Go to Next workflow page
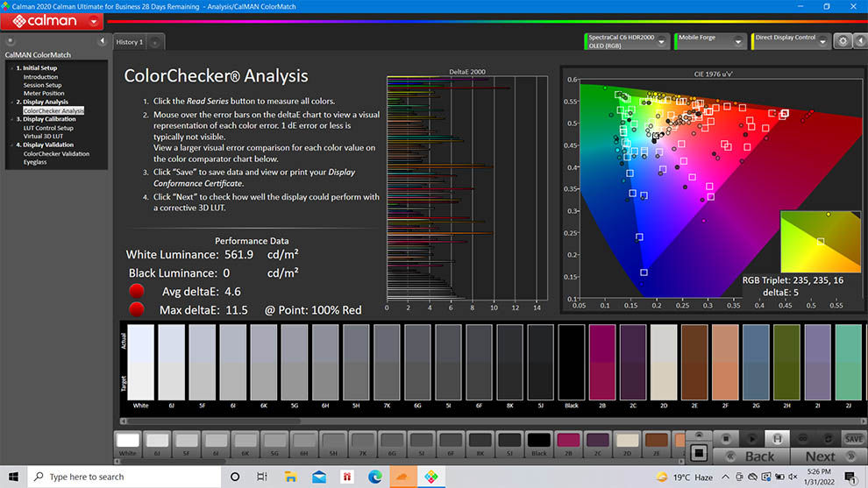 829,456
